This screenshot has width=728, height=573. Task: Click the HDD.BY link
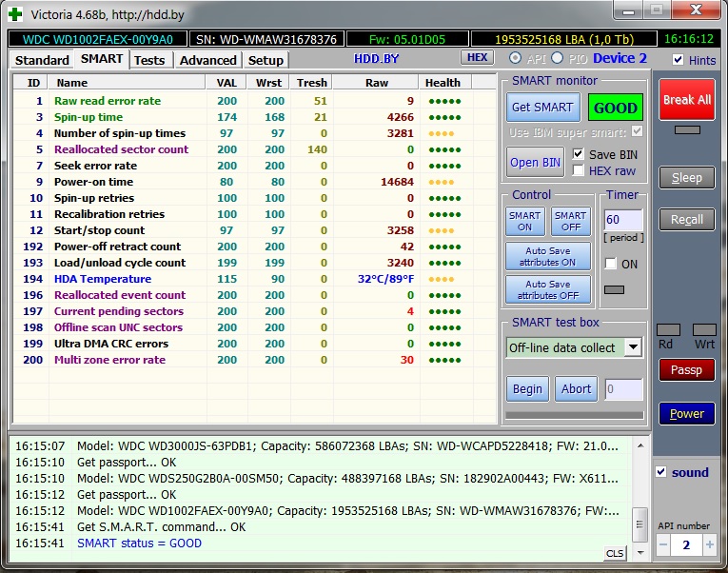376,59
